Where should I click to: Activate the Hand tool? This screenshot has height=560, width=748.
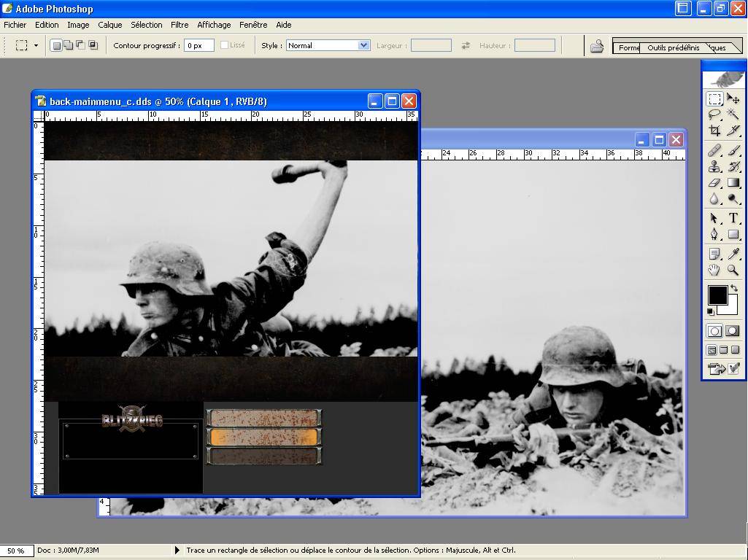[x=714, y=270]
